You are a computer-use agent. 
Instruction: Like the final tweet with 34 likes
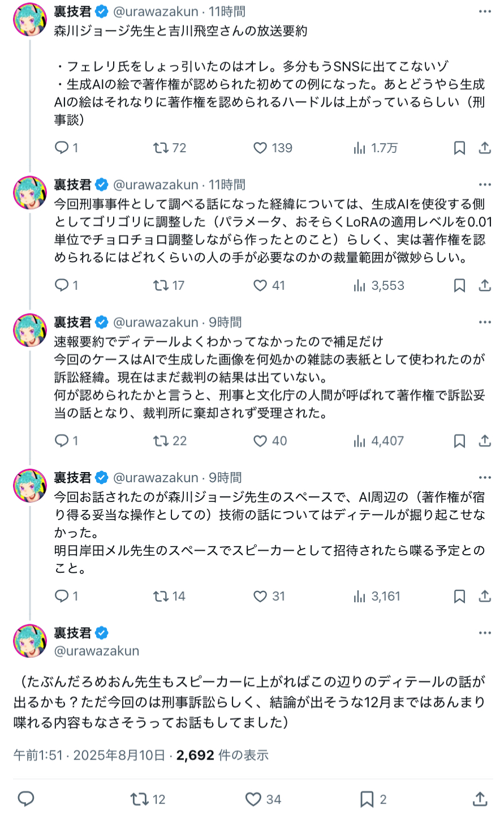click(x=253, y=799)
